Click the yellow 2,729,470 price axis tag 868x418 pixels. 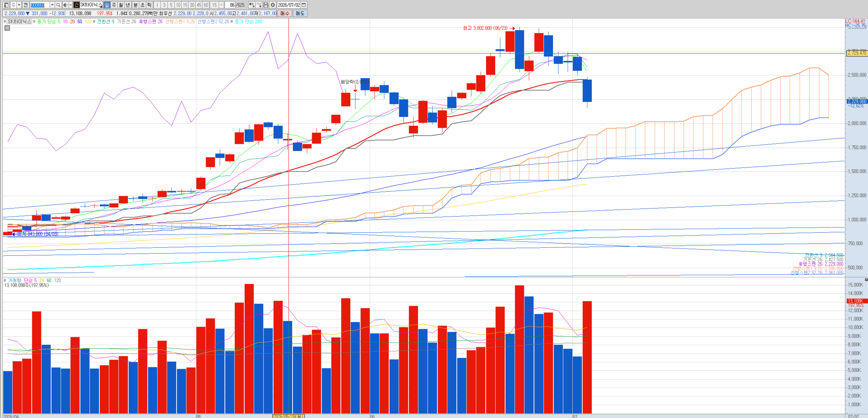pos(857,53)
